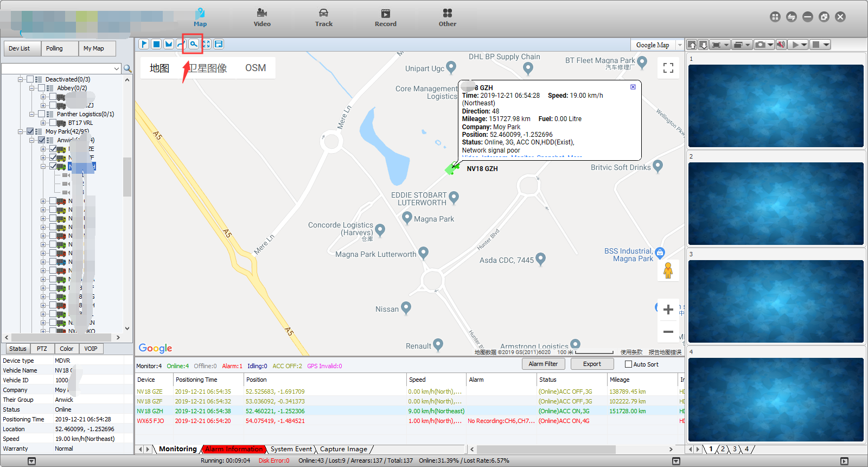Click the green NV18 GZH vehicle marker

pos(451,169)
